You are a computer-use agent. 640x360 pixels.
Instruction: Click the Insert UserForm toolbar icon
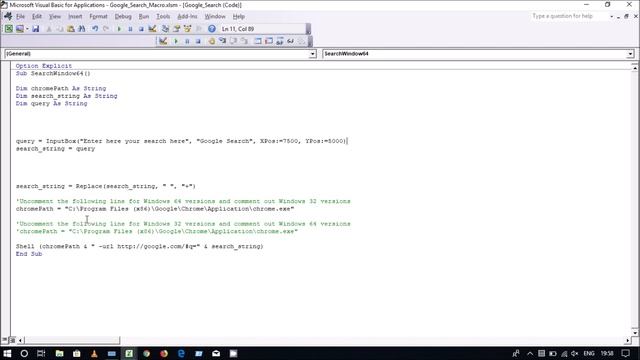pyautogui.click(x=19, y=29)
